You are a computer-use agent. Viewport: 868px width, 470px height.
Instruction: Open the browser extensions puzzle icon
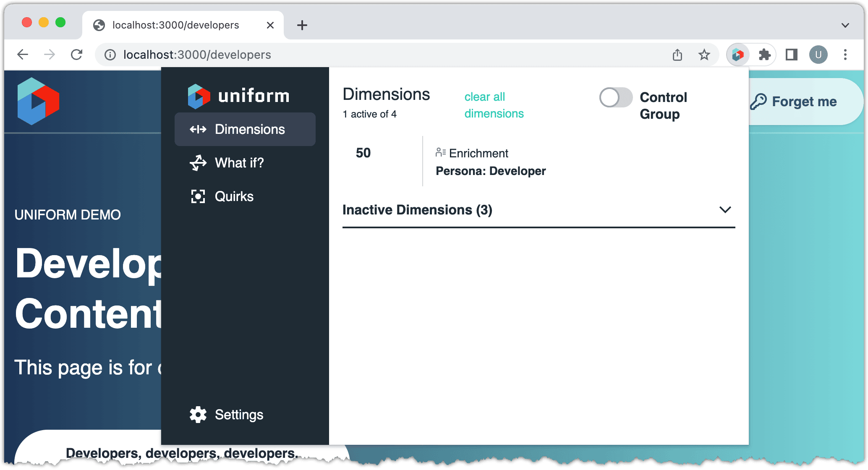click(x=765, y=55)
